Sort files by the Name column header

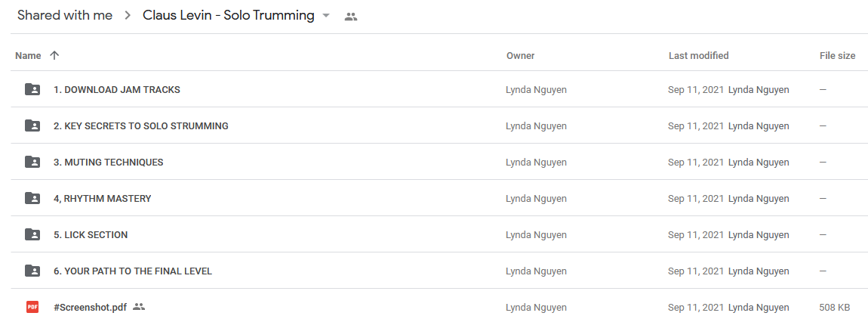(x=28, y=55)
